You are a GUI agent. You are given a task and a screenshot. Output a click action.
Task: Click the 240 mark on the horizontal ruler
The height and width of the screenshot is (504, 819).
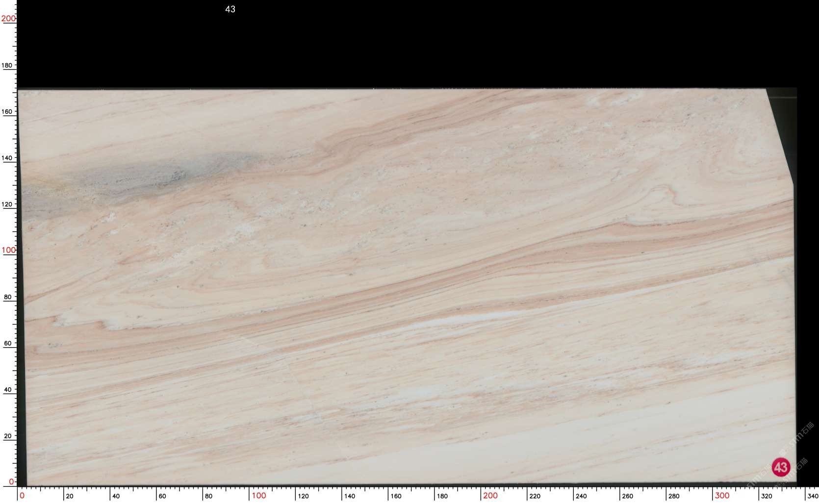click(581, 496)
